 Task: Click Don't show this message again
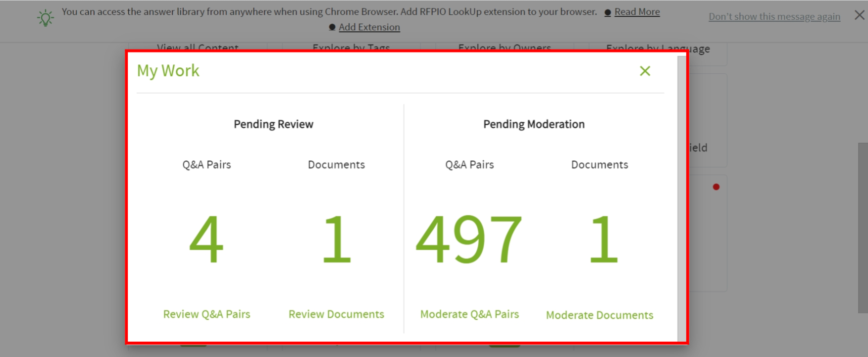[x=774, y=16]
